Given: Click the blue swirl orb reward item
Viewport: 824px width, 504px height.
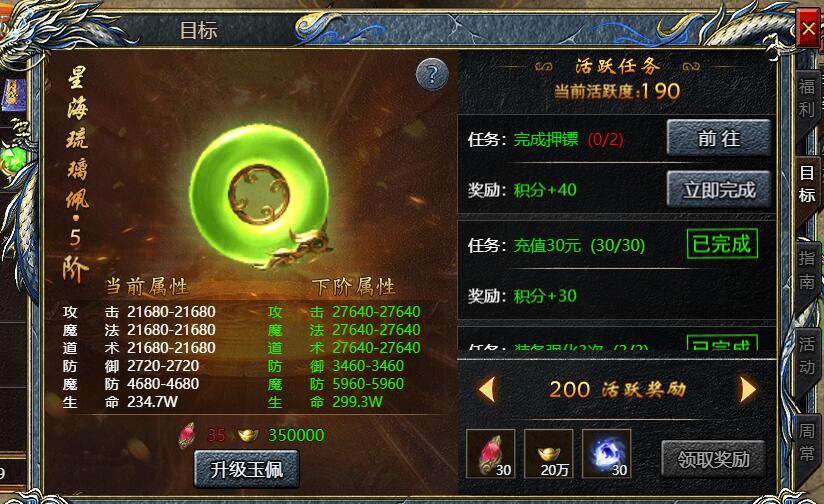Looking at the screenshot, I should (x=606, y=454).
